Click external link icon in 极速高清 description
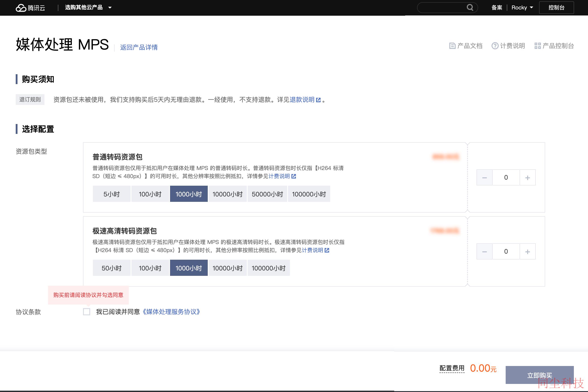The width and height of the screenshot is (588, 392). [327, 250]
